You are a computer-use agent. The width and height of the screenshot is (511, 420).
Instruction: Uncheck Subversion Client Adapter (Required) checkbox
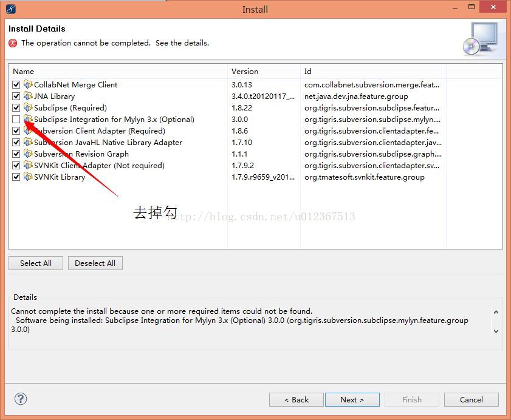pos(16,131)
